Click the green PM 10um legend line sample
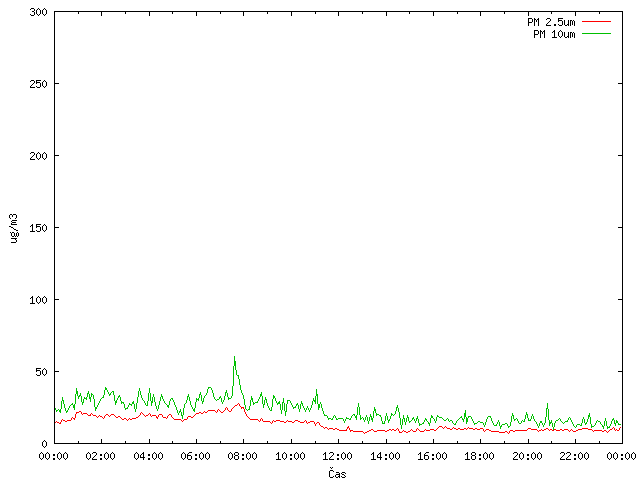Image resolution: width=640 pixels, height=480 pixels. click(x=596, y=34)
